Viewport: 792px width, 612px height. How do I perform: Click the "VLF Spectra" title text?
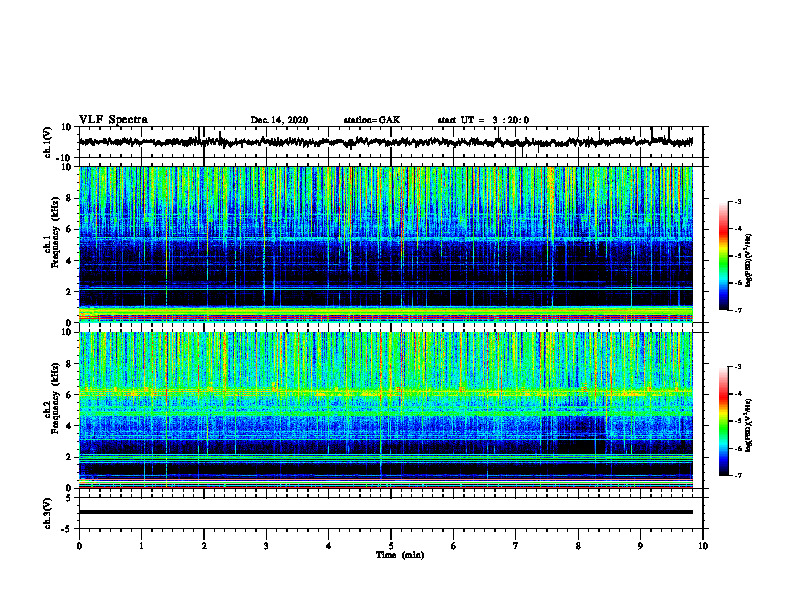click(113, 120)
